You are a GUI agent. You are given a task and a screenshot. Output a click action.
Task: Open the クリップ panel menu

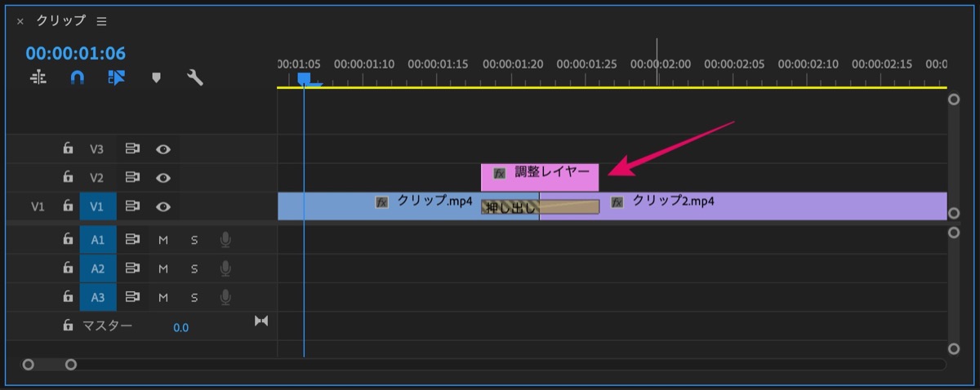point(101,21)
